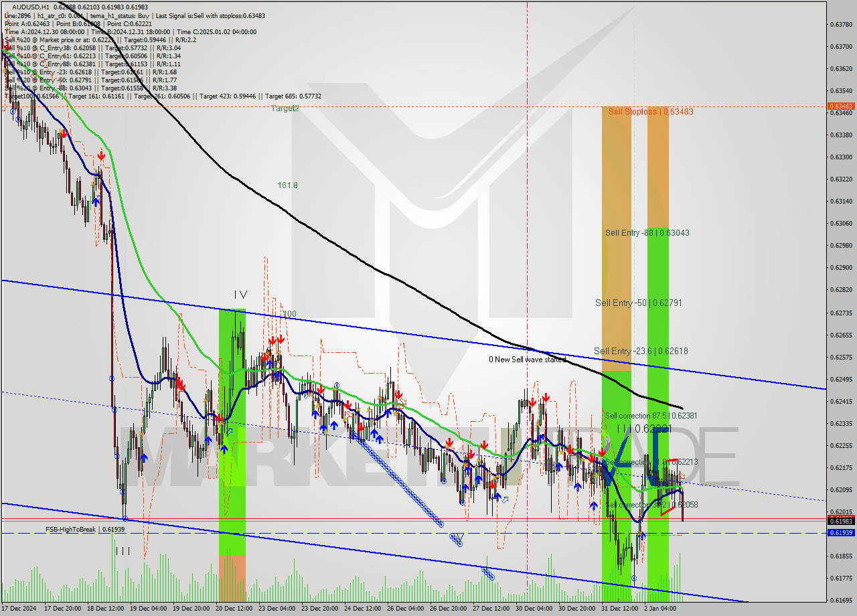Screen dimensions: 857x616
Task: Select the 'Sell Entry -23.6 | 0.62618' label
Action: click(x=641, y=352)
